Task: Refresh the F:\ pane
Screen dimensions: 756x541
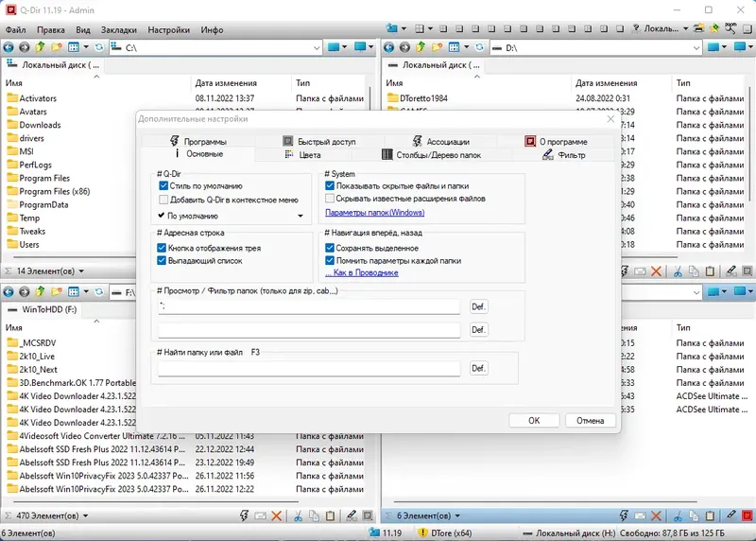Action: point(99,292)
